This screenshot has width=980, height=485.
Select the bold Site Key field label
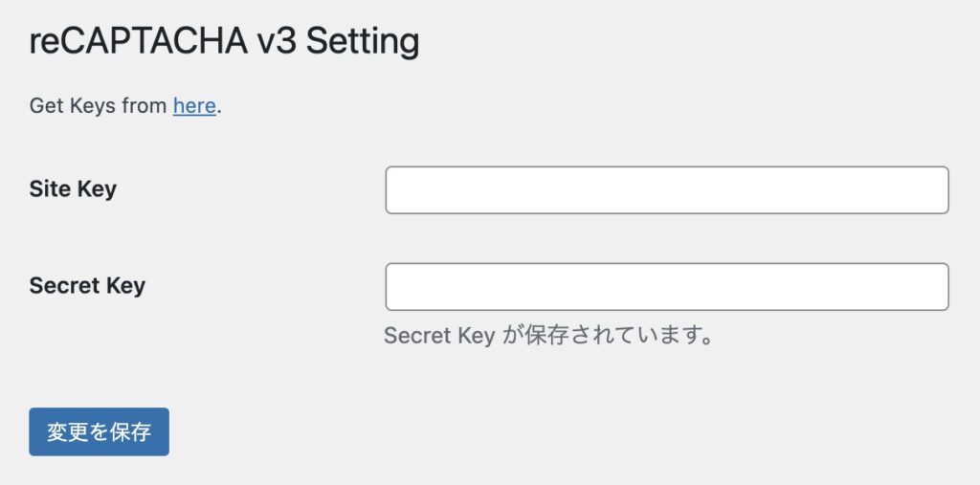[73, 189]
